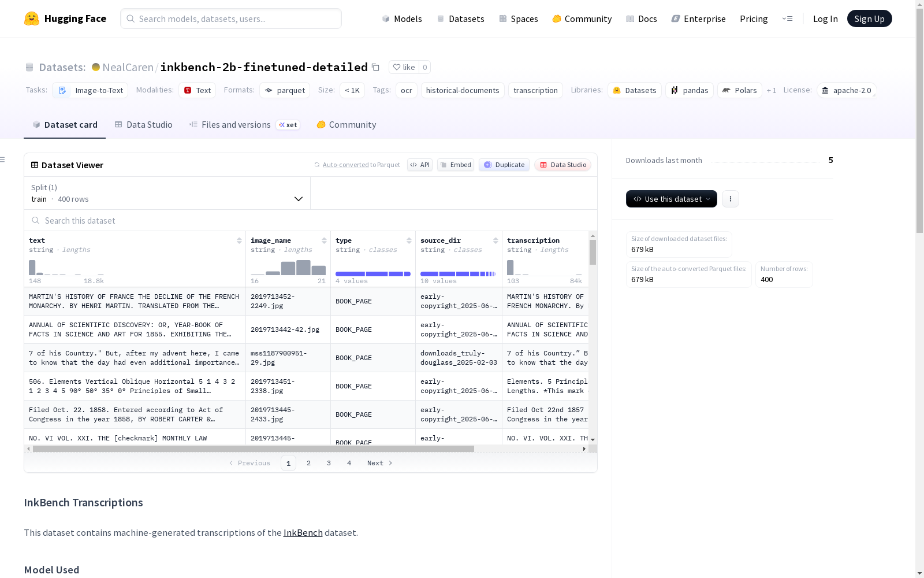
Task: Click the Auto-converted to Parquet link
Action: 362,165
